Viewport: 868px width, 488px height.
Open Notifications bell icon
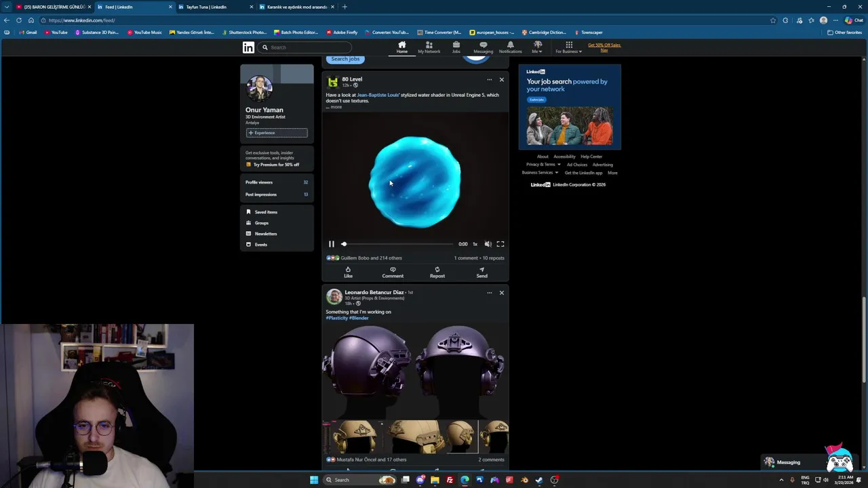click(511, 47)
